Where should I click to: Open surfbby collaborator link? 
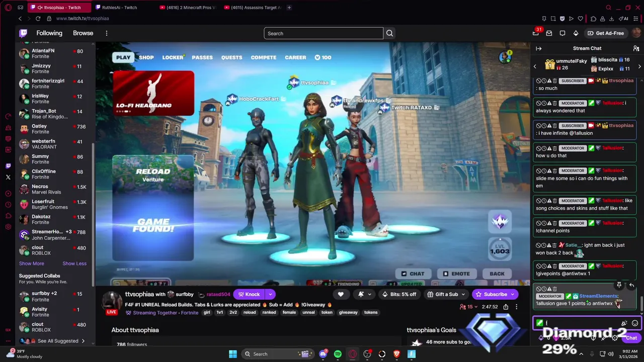click(185, 294)
